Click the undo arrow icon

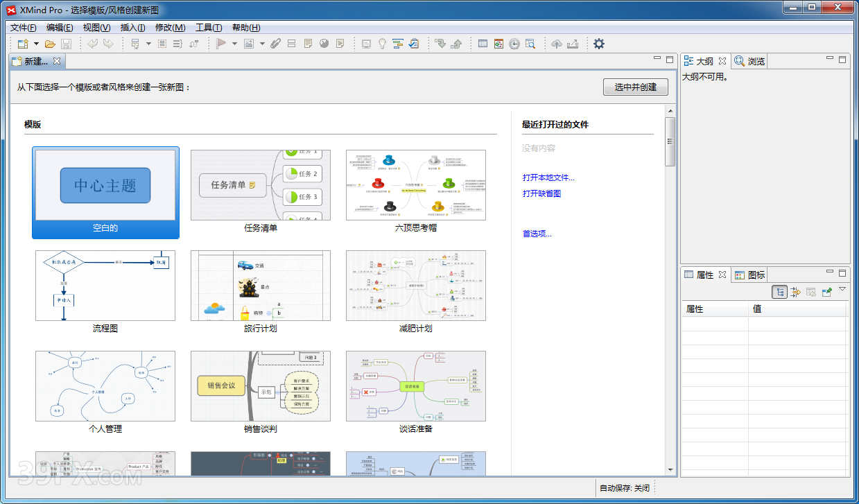pos(93,44)
